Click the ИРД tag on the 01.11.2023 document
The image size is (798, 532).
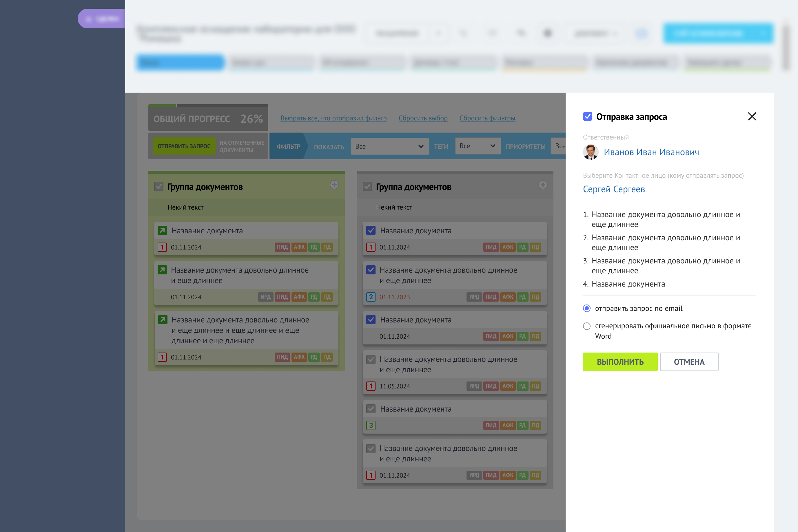coord(474,297)
